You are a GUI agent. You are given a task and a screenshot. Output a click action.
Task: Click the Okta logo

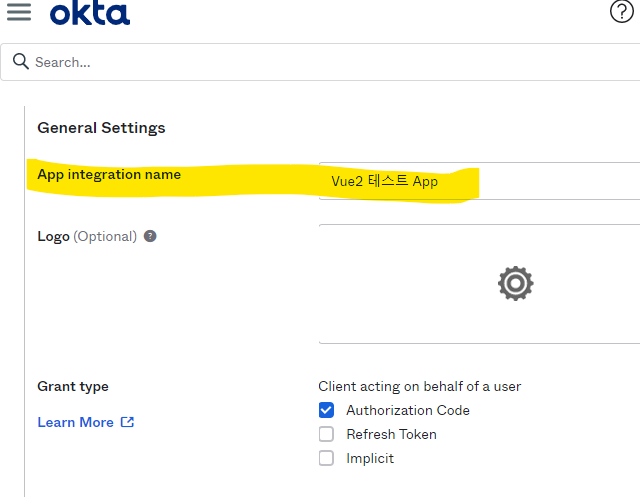click(x=90, y=13)
